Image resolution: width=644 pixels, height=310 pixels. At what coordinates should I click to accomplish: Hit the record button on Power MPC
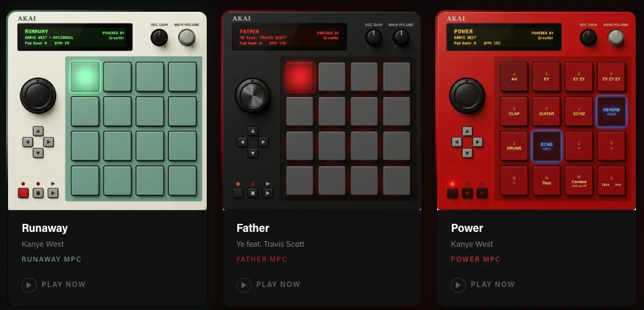[x=453, y=193]
